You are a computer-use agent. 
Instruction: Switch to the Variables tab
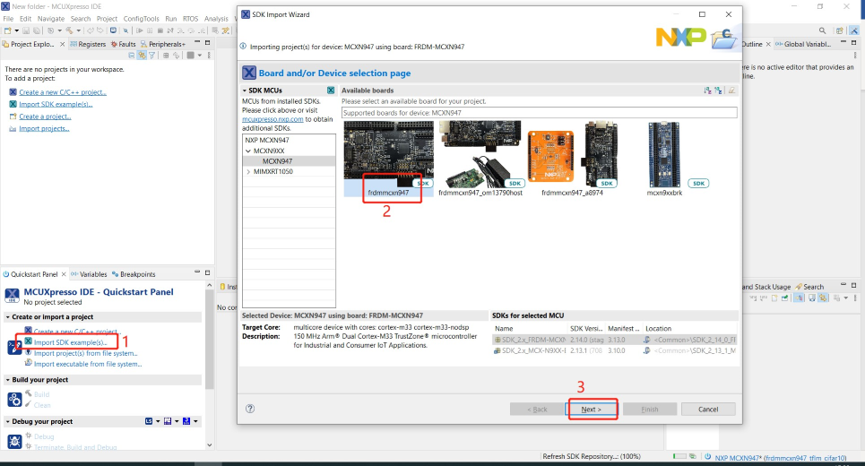(x=89, y=274)
